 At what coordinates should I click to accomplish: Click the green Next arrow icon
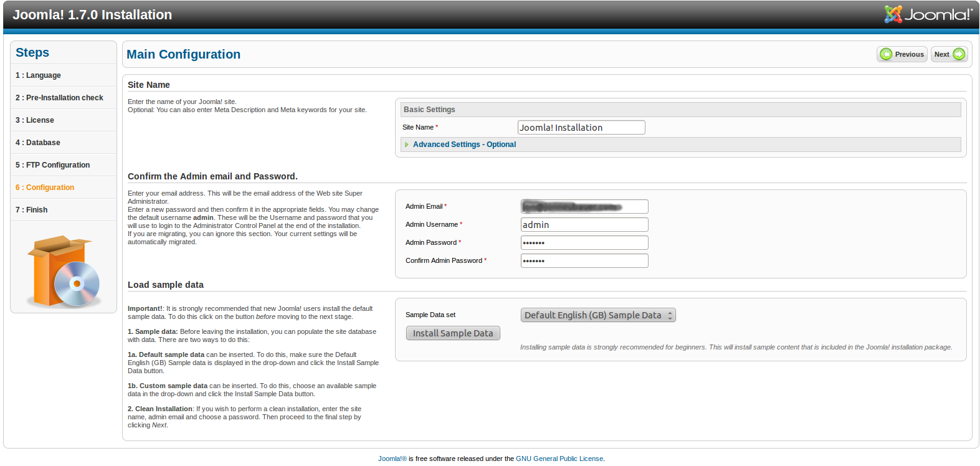pos(959,54)
